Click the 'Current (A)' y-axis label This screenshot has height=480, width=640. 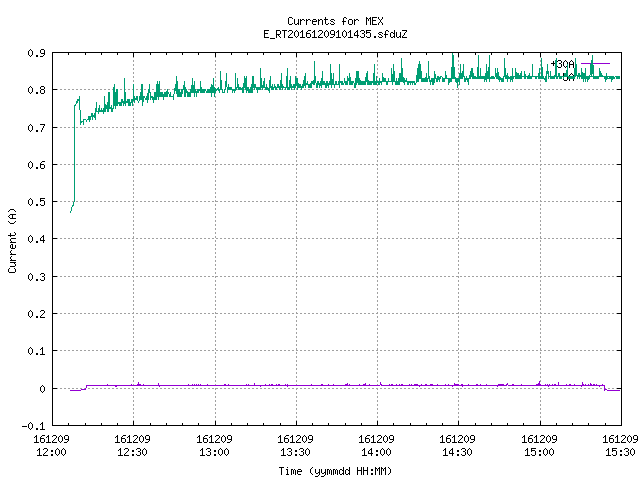[12, 240]
